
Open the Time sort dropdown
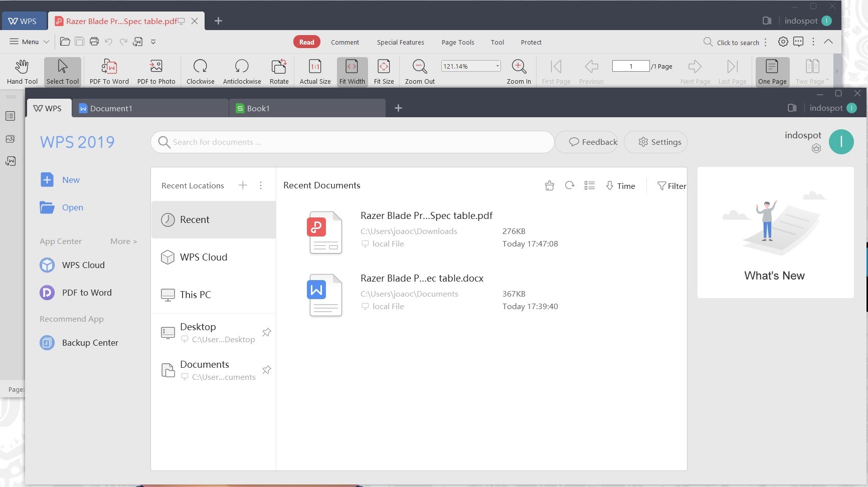click(x=620, y=186)
